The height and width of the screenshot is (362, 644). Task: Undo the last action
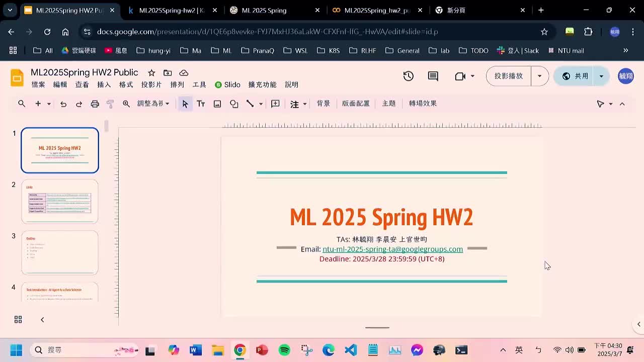(63, 104)
